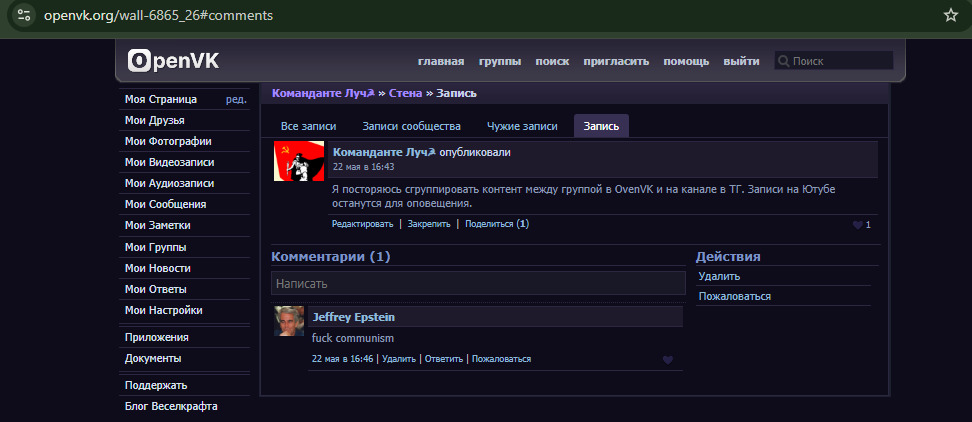Like Jeffrey Epstein's comment heart
The image size is (972, 422).
tap(668, 359)
